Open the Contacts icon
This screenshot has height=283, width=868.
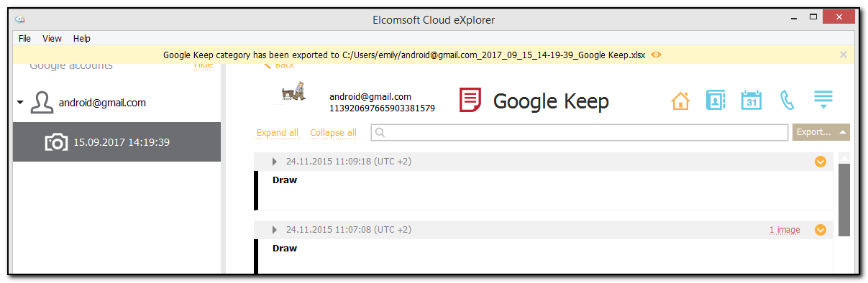[715, 101]
